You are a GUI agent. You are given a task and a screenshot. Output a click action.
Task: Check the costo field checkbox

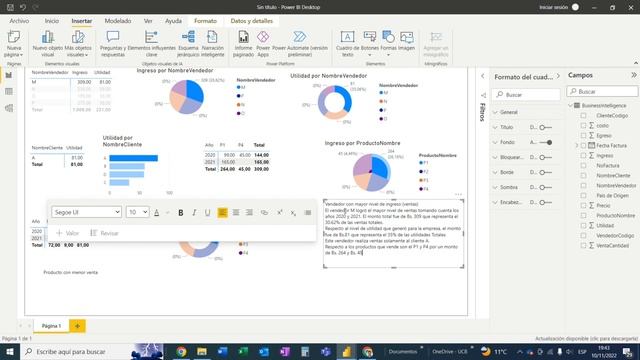click(583, 125)
